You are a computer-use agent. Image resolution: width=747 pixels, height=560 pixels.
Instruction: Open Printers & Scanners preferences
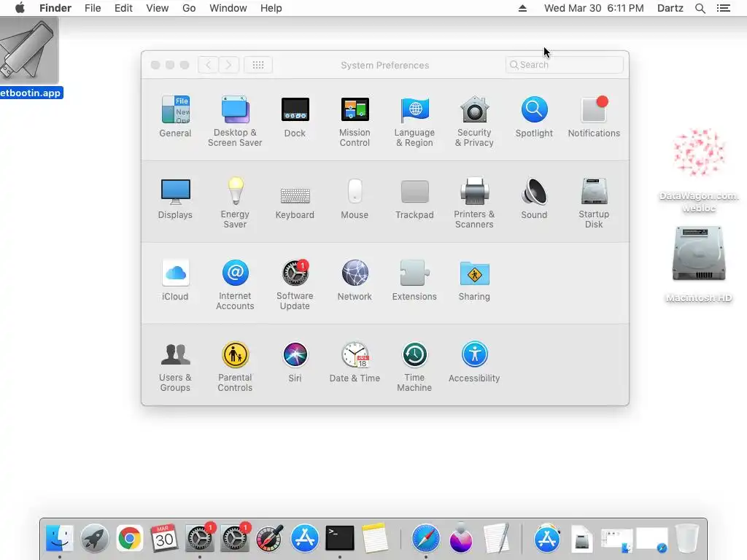tap(474, 203)
